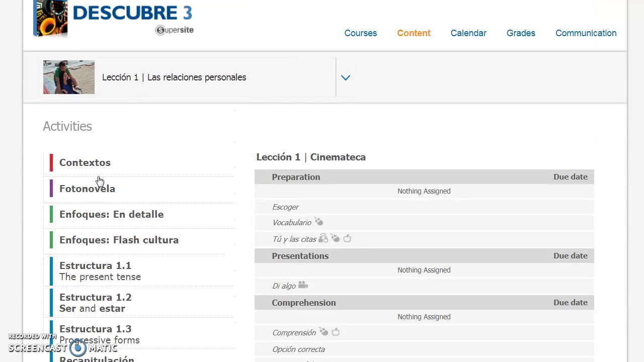Click the partner chat icon beside Tú y las citas

(323, 238)
